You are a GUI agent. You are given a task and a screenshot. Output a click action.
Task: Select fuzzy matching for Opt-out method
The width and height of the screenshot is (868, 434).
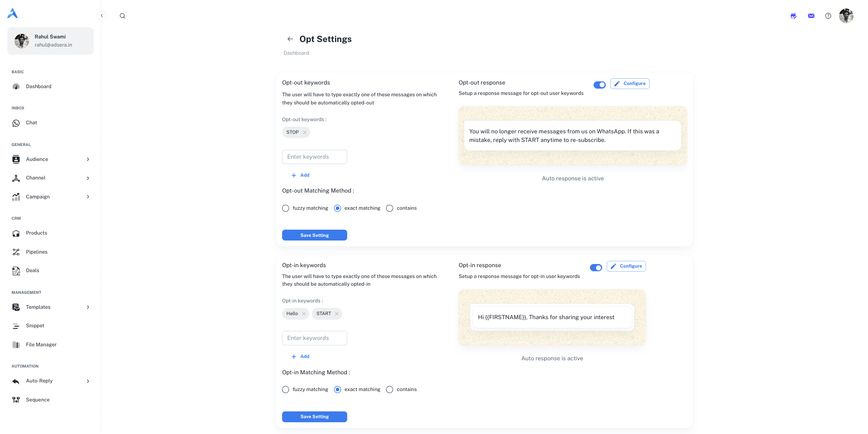(286, 208)
